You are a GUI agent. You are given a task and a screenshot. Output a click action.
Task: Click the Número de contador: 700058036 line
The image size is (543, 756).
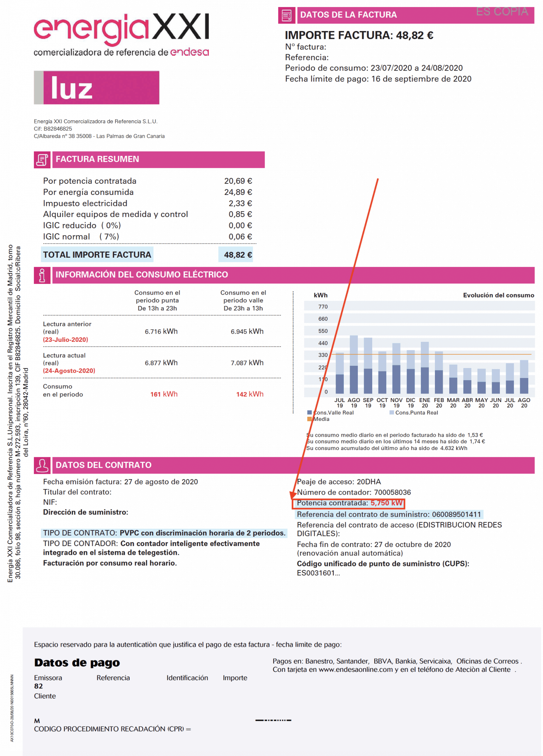pyautogui.click(x=354, y=492)
